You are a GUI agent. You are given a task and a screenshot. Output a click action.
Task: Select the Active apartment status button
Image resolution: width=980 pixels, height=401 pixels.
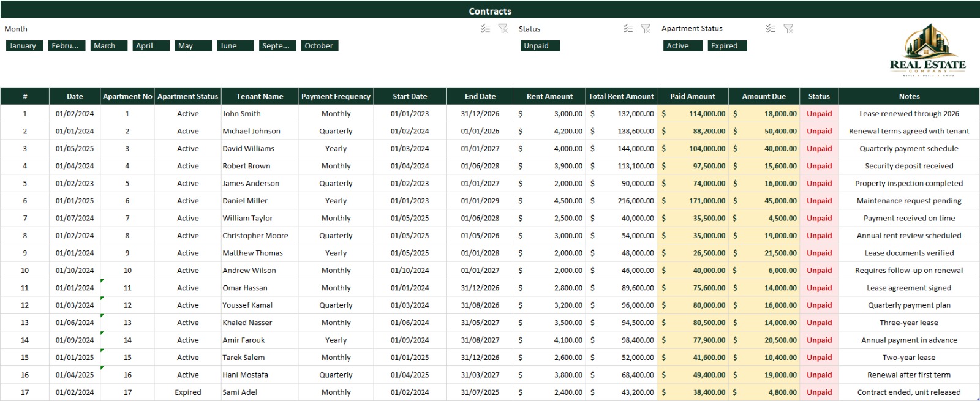click(683, 46)
